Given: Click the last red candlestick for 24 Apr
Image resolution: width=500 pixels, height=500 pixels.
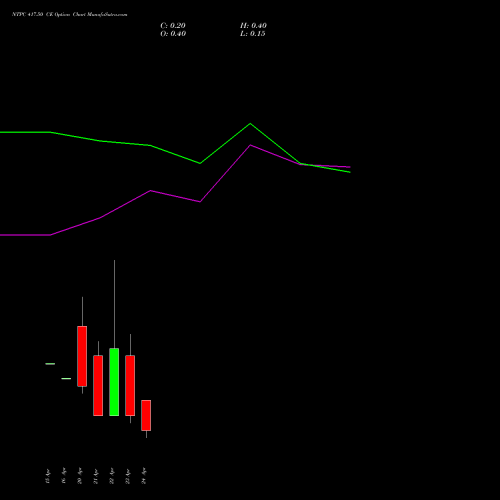Looking at the screenshot, I should [146, 415].
